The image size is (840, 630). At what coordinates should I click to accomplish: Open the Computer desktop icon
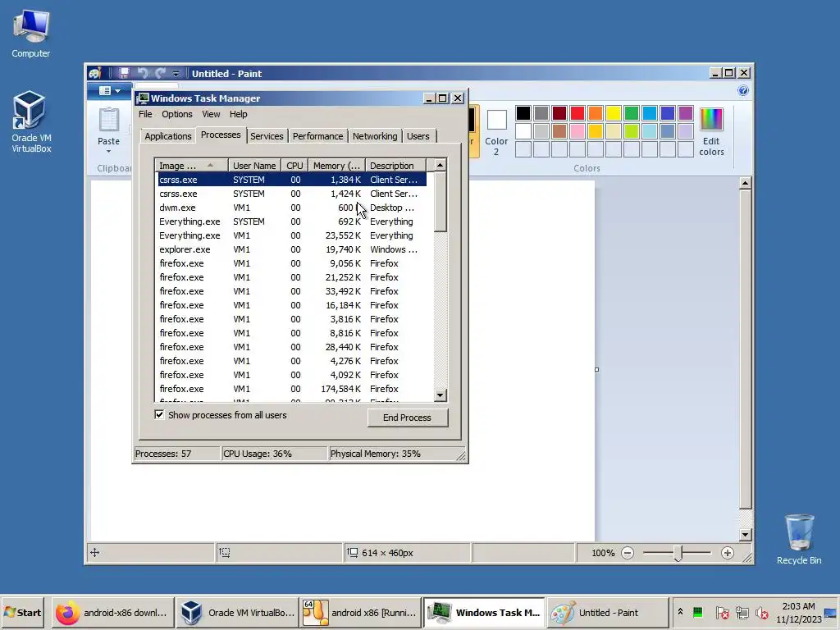tap(31, 33)
